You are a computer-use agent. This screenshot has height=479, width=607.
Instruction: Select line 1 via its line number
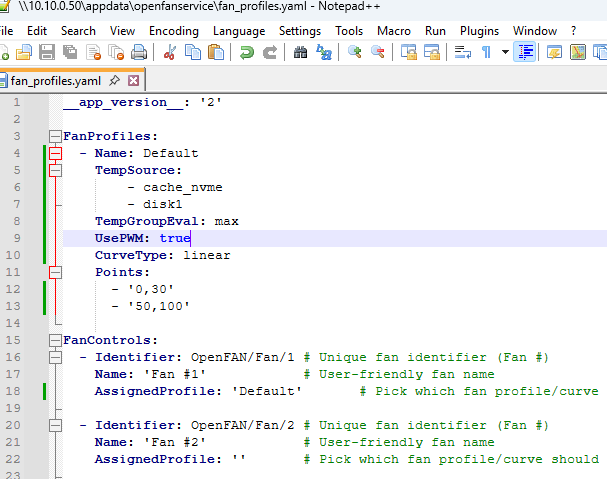point(17,103)
